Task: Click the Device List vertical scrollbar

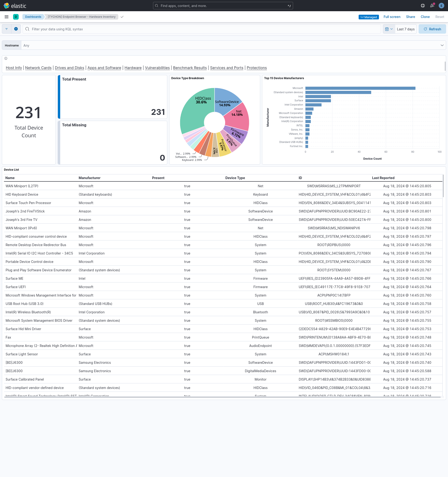Action: coord(443,186)
